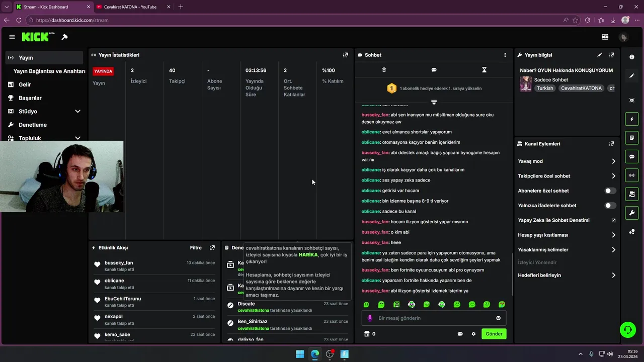Image resolution: width=644 pixels, height=362 pixels.
Task: Show hidden system tray icons
Action: pos(580,354)
